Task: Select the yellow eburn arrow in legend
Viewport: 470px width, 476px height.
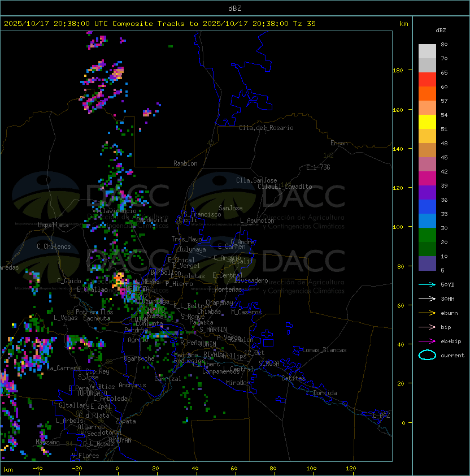Action: 427,313
